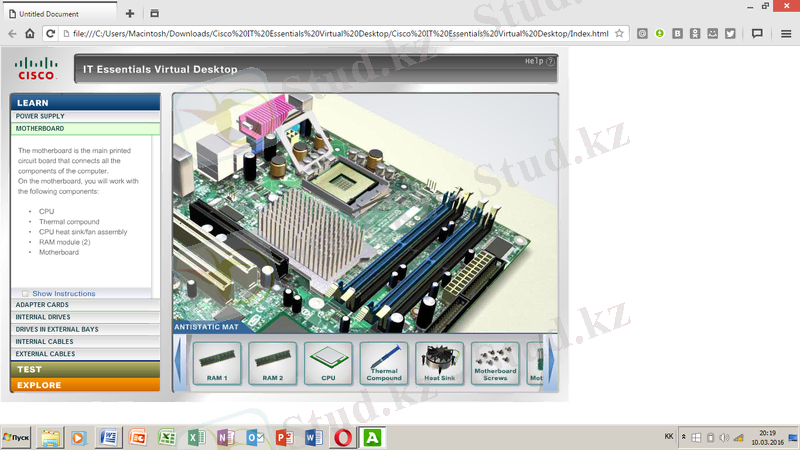Open Outlook from the taskbar
The width and height of the screenshot is (800, 450).
[255, 438]
